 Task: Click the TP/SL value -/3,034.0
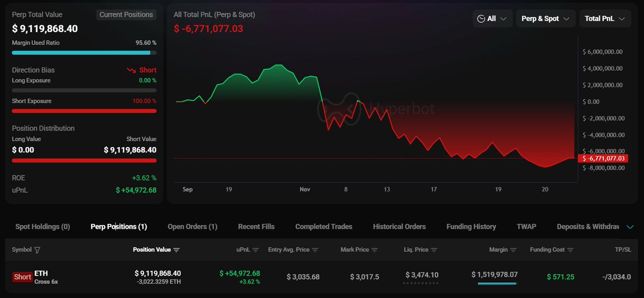click(x=617, y=277)
